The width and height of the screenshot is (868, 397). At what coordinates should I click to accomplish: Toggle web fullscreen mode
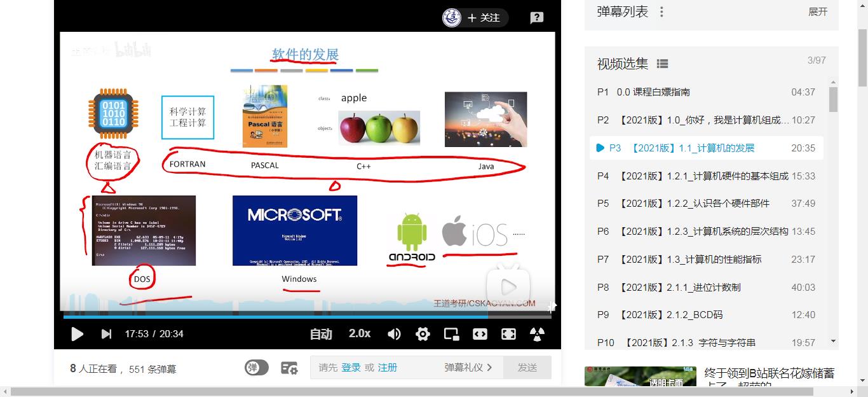(x=480, y=334)
